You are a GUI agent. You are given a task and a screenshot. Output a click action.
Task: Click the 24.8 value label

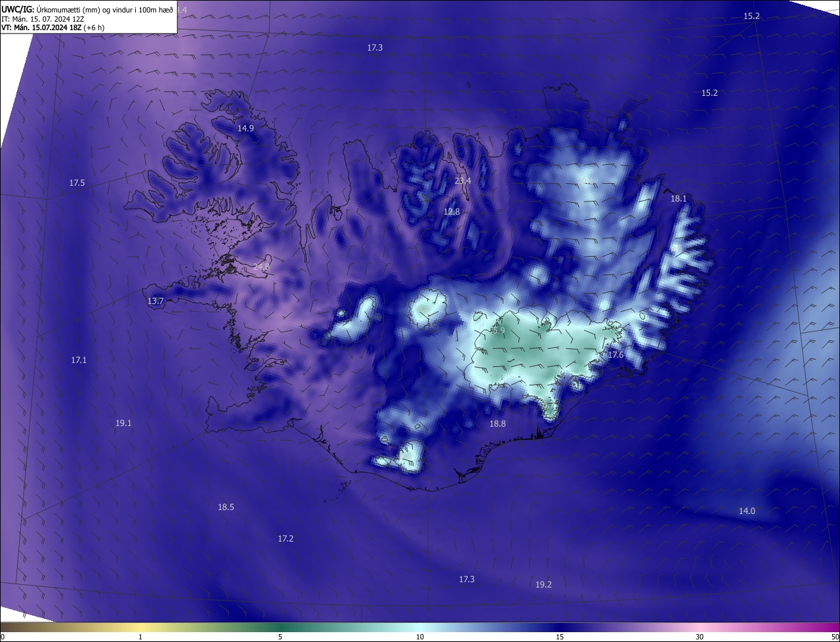261,267
